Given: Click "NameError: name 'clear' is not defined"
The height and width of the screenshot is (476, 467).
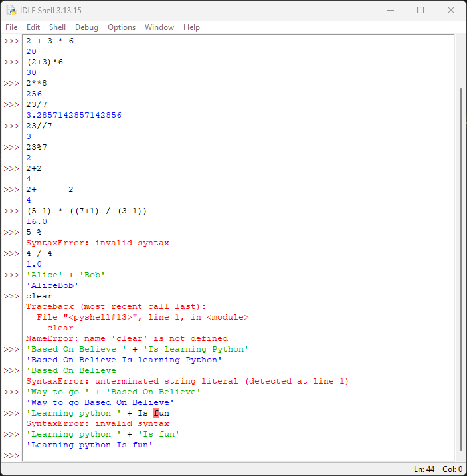Looking at the screenshot, I should (127, 338).
